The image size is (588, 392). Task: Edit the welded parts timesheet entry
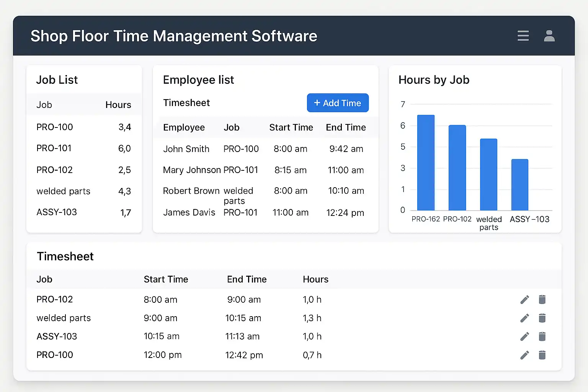524,318
